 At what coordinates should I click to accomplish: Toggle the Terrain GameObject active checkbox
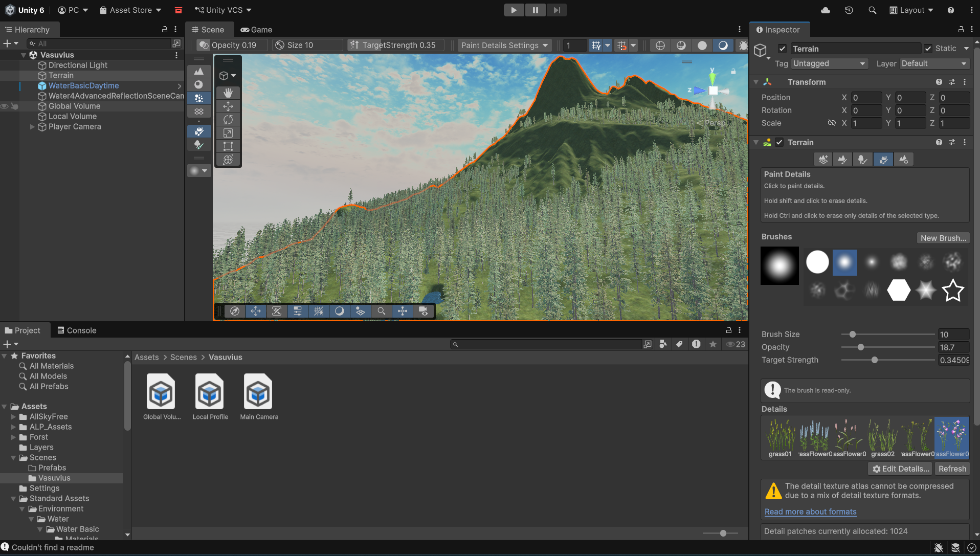[782, 49]
